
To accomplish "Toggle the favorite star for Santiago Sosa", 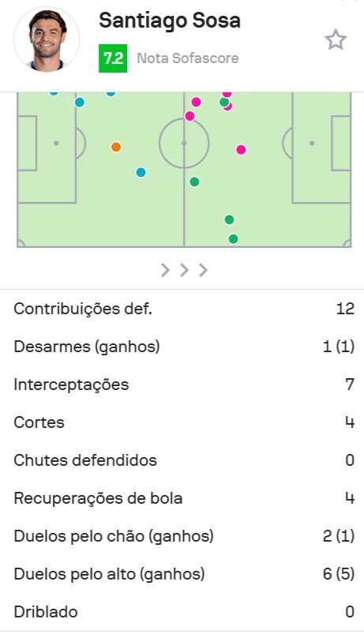I will 336,40.
